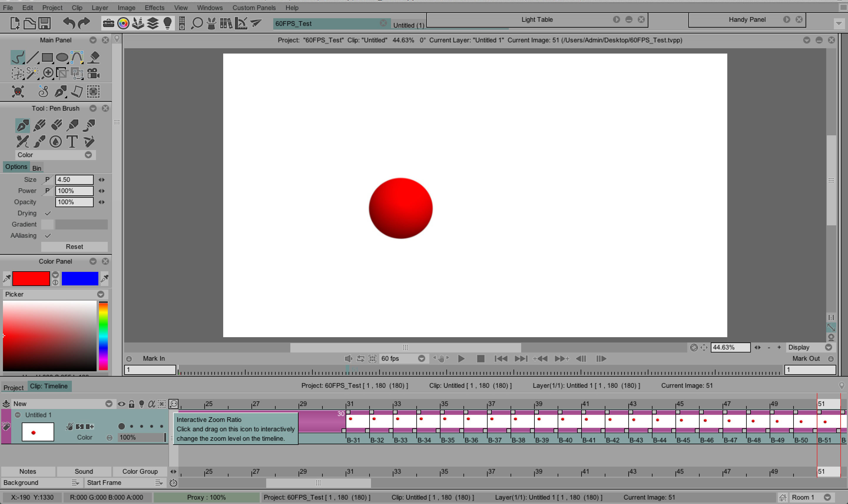Screen dimensions: 848x504
Task: Choose the Pen Brush tool icon
Action: pos(22,125)
